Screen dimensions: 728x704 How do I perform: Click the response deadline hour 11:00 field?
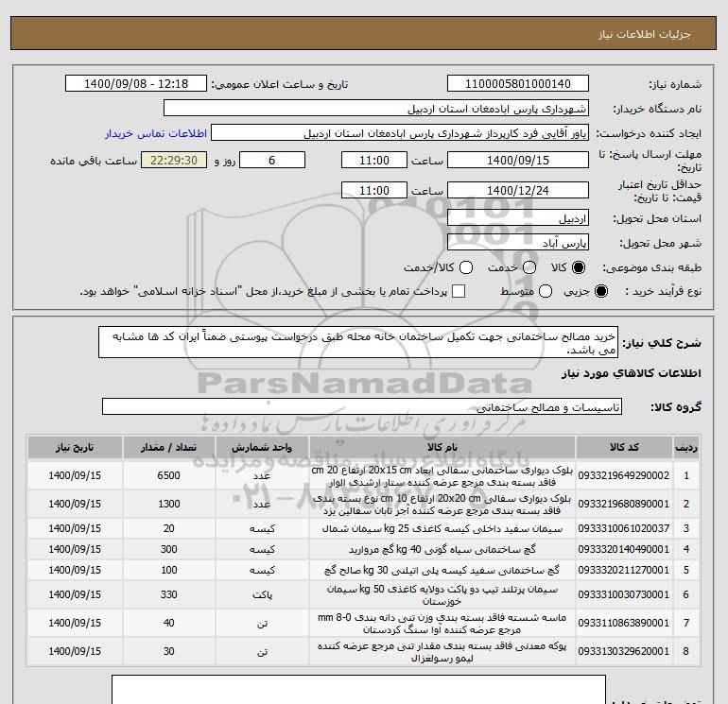[374, 160]
